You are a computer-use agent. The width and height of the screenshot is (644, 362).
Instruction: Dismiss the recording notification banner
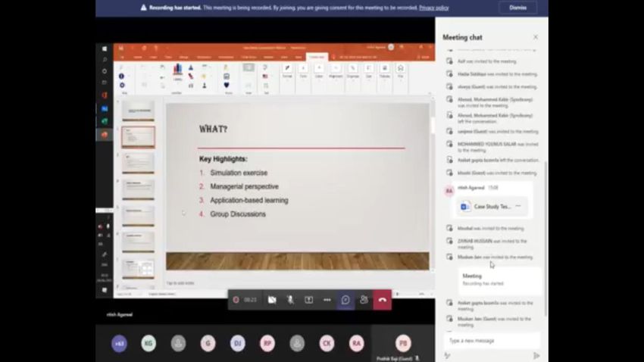point(517,8)
